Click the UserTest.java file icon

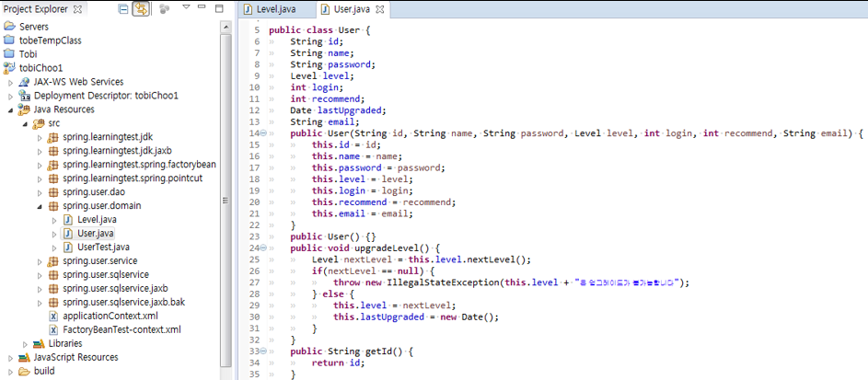68,248
